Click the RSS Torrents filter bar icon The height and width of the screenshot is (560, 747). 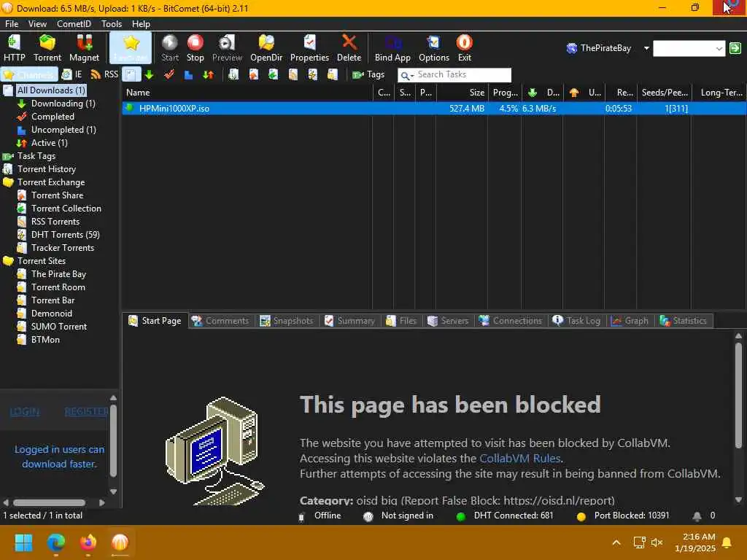pos(293,75)
